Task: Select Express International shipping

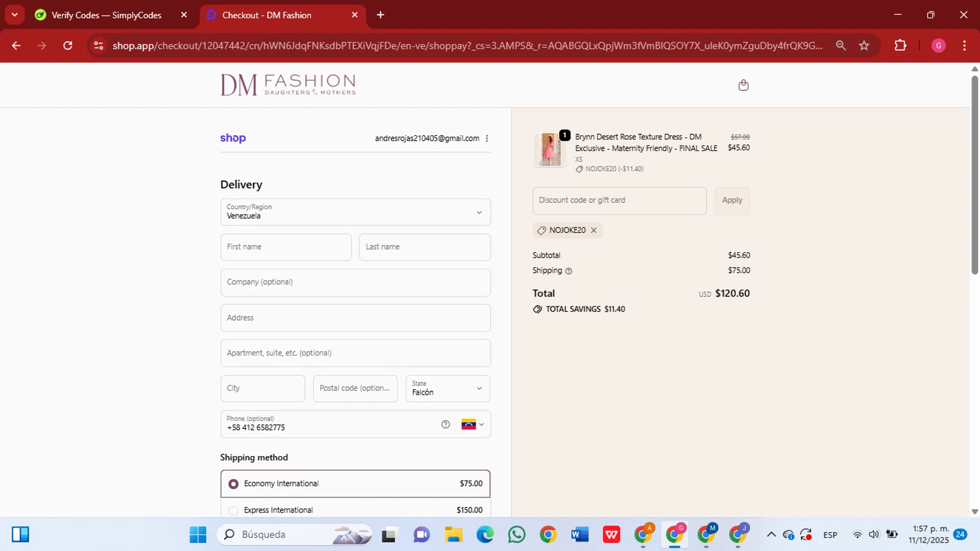Action: [x=355, y=510]
